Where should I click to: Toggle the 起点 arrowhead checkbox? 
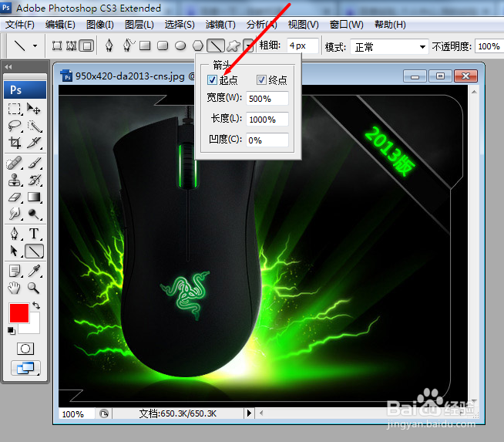(x=212, y=79)
